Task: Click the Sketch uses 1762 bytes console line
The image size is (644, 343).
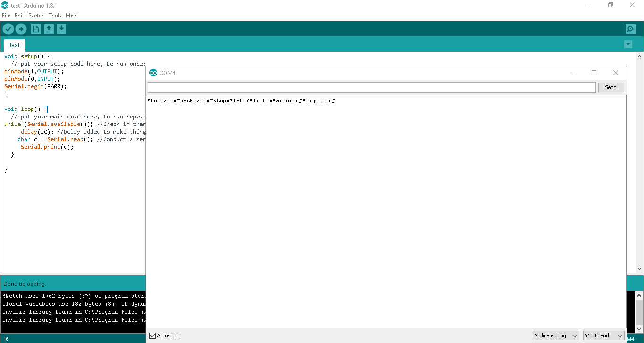Action: pyautogui.click(x=74, y=296)
